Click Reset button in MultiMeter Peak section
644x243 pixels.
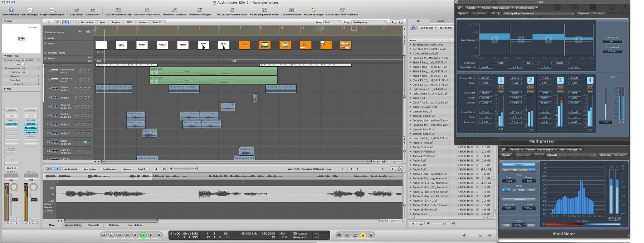[x=531, y=225]
